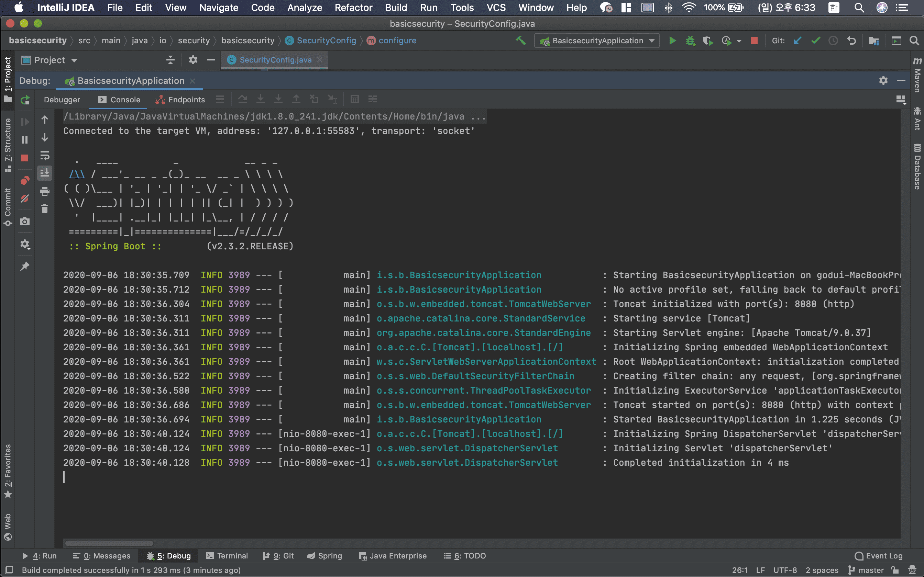924x577 pixels.
Task: Click the Build project hammer icon
Action: click(521, 41)
